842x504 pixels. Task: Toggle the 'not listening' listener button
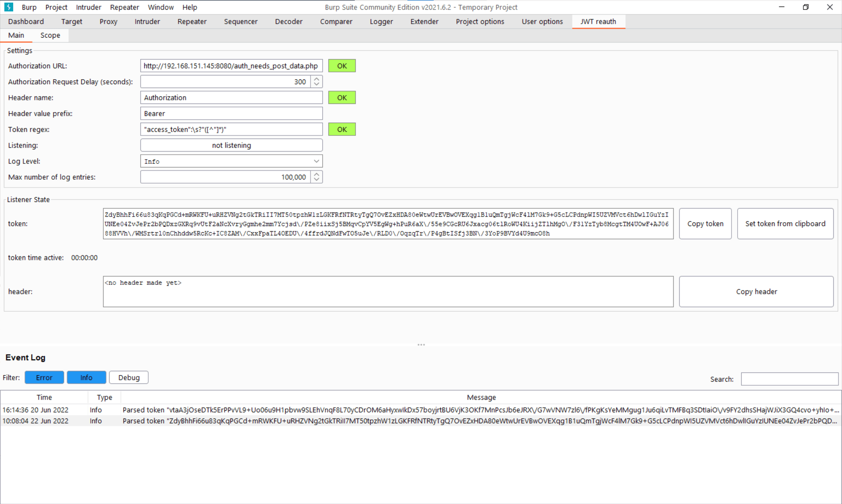coord(231,145)
